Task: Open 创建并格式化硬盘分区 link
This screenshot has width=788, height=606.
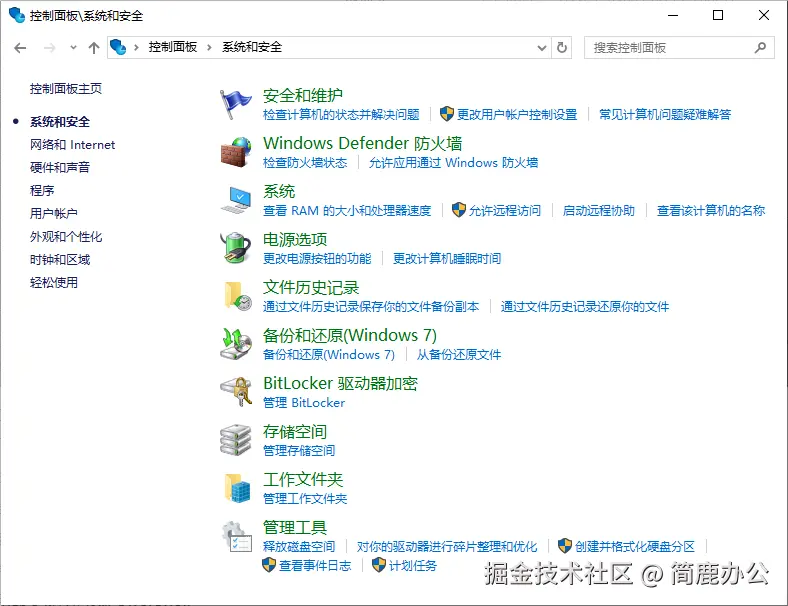Action: tap(635, 546)
